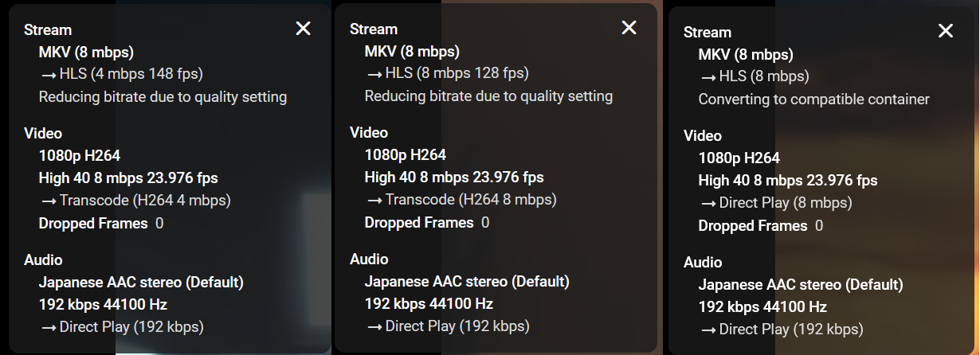Click 'HLS (8 mbps)' line without fps
The height and width of the screenshot is (355, 980).
click(x=754, y=76)
